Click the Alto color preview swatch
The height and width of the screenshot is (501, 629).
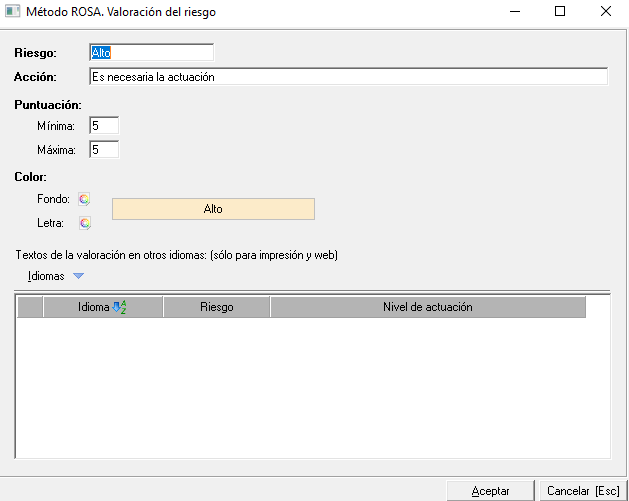coord(213,209)
